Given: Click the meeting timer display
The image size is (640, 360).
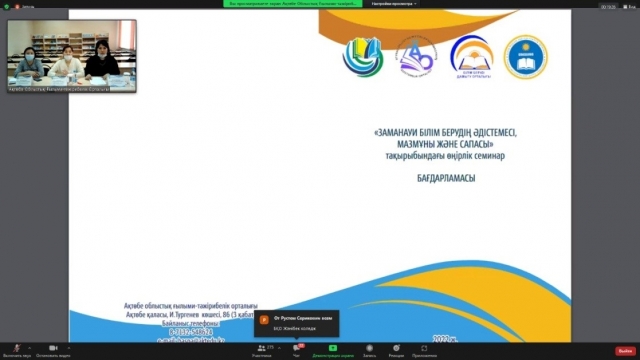Looking at the screenshot, I should (609, 7).
